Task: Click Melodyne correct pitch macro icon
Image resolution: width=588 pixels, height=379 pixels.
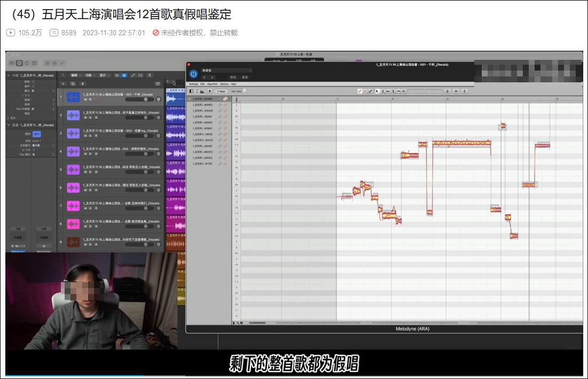Action: (x=448, y=91)
